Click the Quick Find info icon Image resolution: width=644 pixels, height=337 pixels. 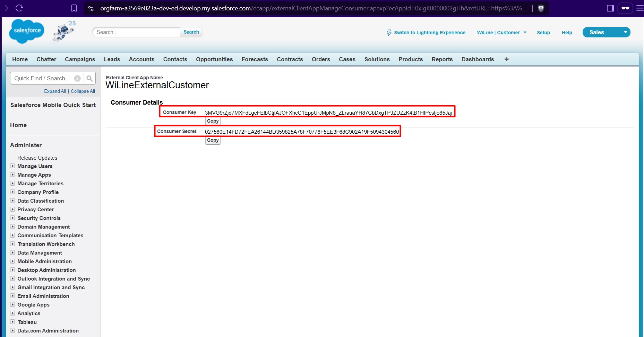78,78
